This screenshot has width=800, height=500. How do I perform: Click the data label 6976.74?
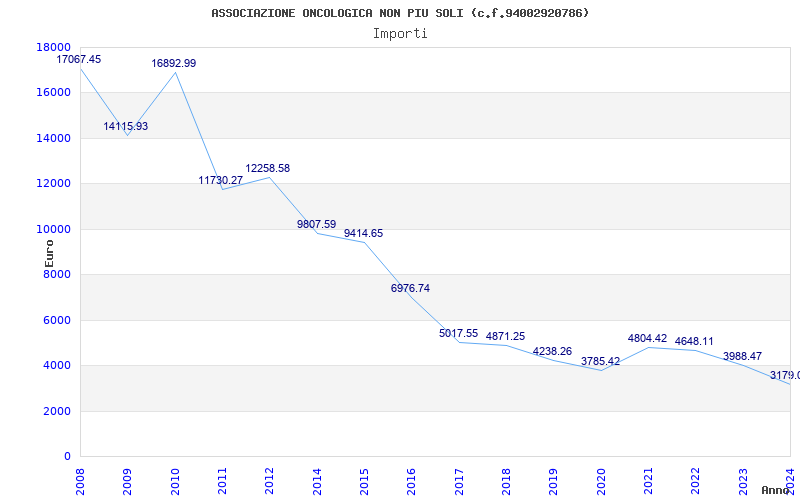click(x=410, y=288)
